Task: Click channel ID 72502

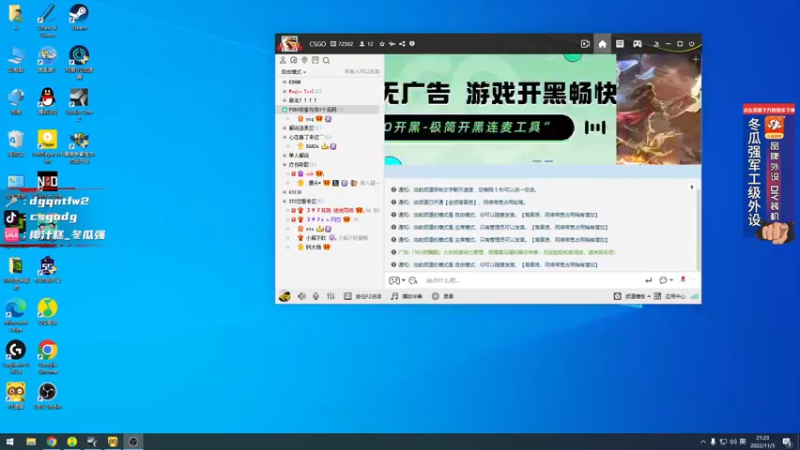Action: point(341,44)
